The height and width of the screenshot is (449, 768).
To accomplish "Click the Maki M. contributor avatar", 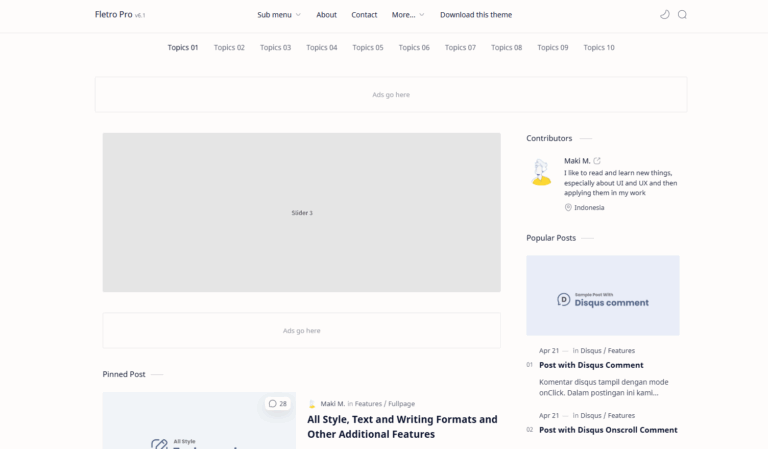I will (541, 172).
